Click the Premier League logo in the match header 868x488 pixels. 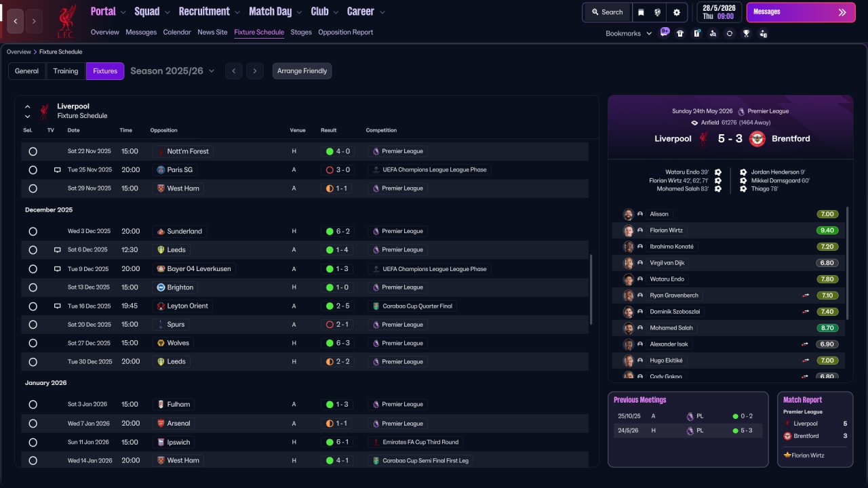pos(741,111)
